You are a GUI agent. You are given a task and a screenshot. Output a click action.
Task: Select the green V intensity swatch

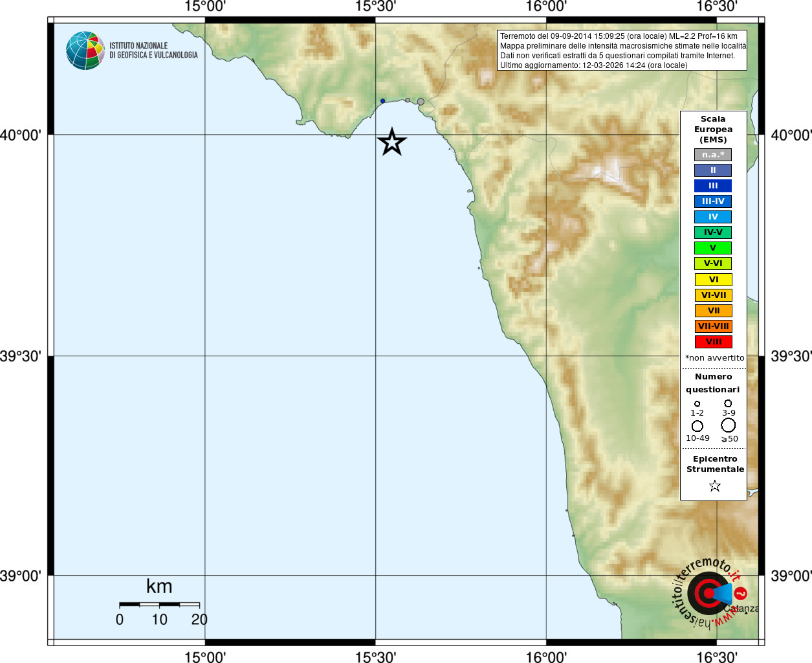coord(713,248)
